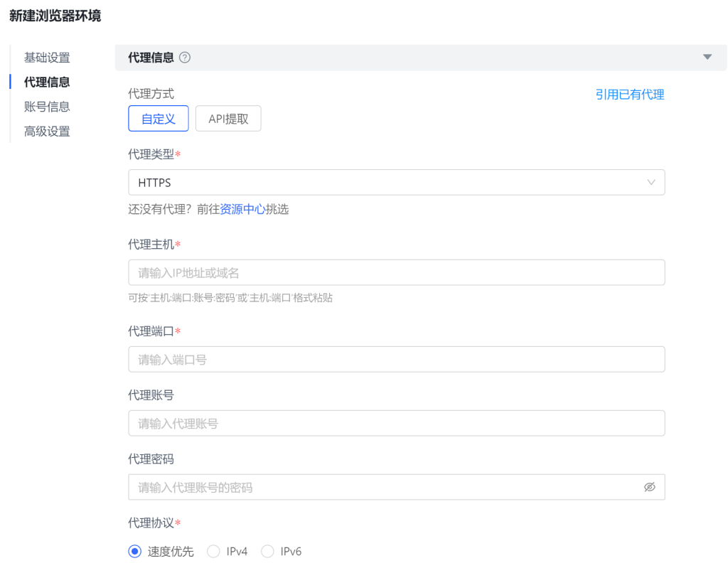Select IPv6 protocol radio button

coord(267,552)
